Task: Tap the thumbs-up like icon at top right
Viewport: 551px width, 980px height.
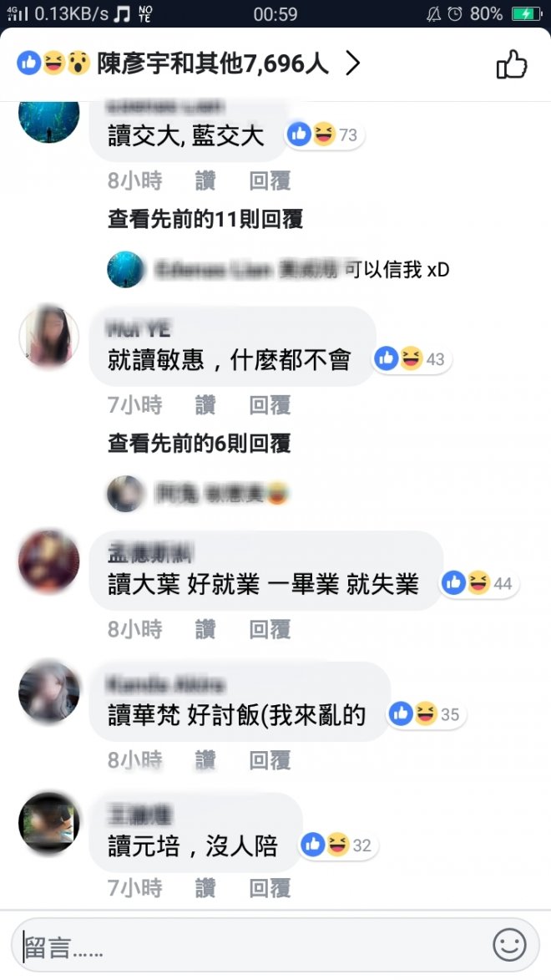Action: (512, 63)
